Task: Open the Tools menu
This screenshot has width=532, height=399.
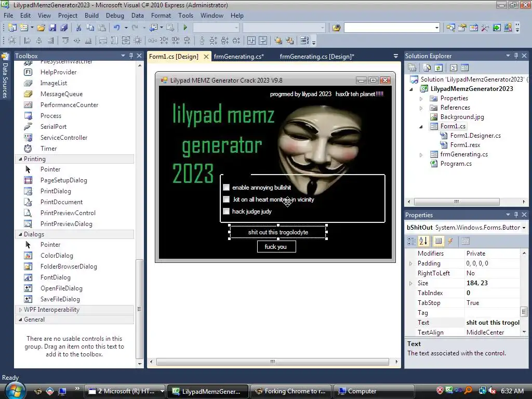Action: click(185, 16)
